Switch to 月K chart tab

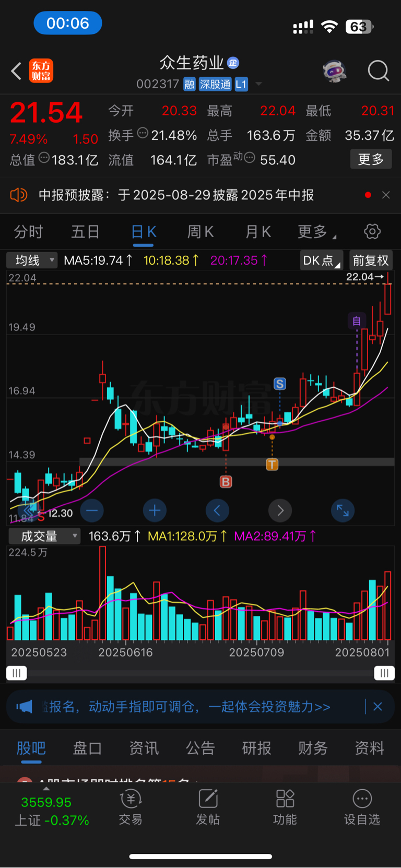(258, 232)
